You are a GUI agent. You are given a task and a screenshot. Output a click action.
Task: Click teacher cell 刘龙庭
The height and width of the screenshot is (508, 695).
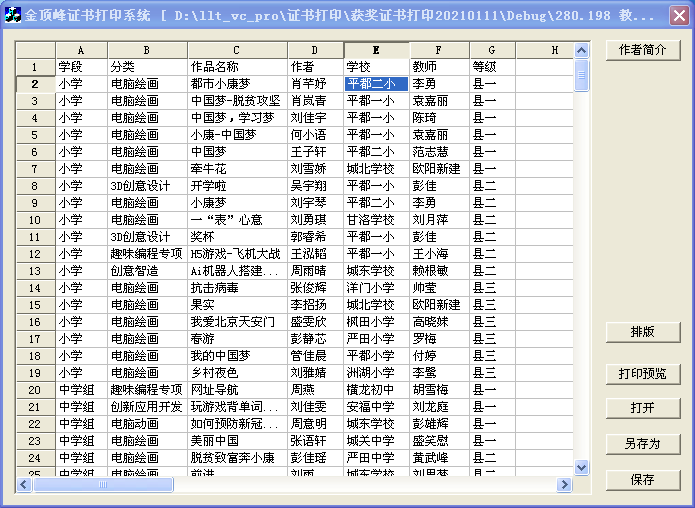(440, 407)
